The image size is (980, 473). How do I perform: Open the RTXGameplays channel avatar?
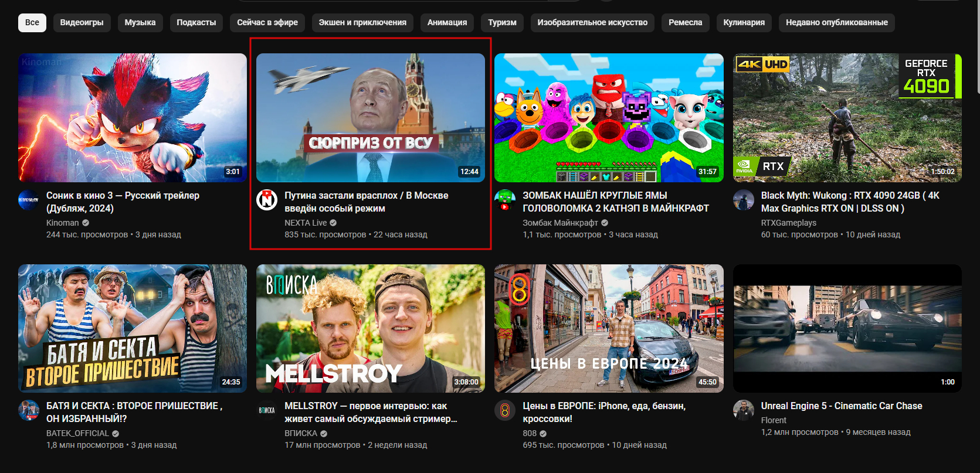(x=743, y=200)
